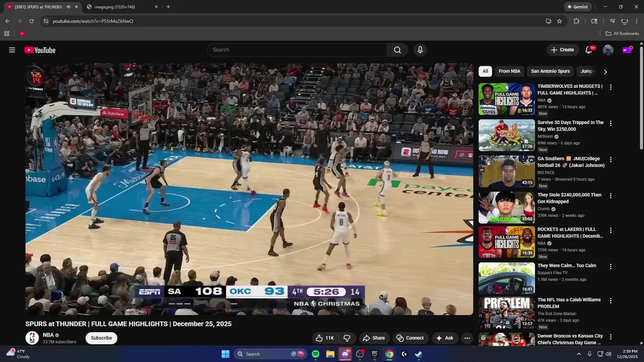Screen dimensions: 644x362
Task: Bookmark this page with the star
Action: click(559, 21)
